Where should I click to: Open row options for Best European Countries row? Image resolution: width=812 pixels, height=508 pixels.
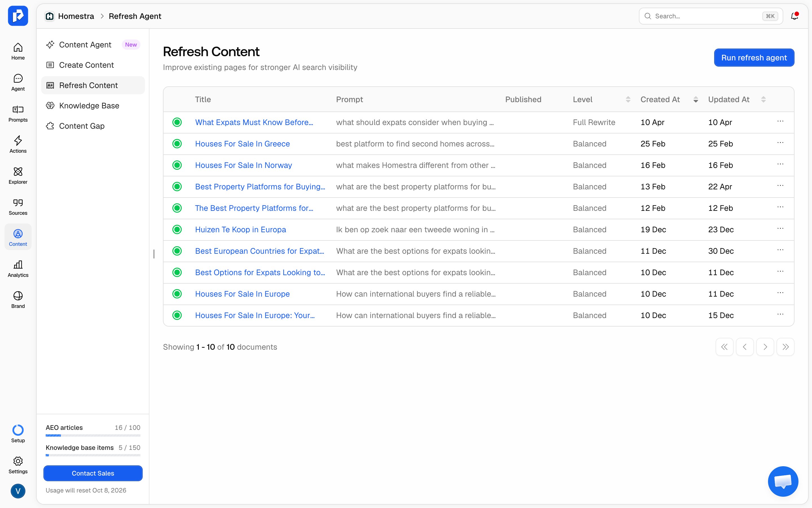point(780,250)
